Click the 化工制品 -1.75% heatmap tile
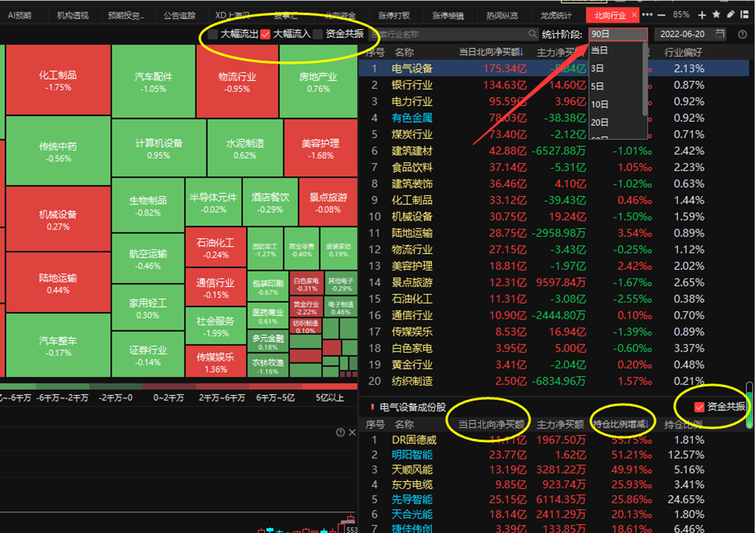Image resolution: width=756 pixels, height=533 pixels. 58,81
